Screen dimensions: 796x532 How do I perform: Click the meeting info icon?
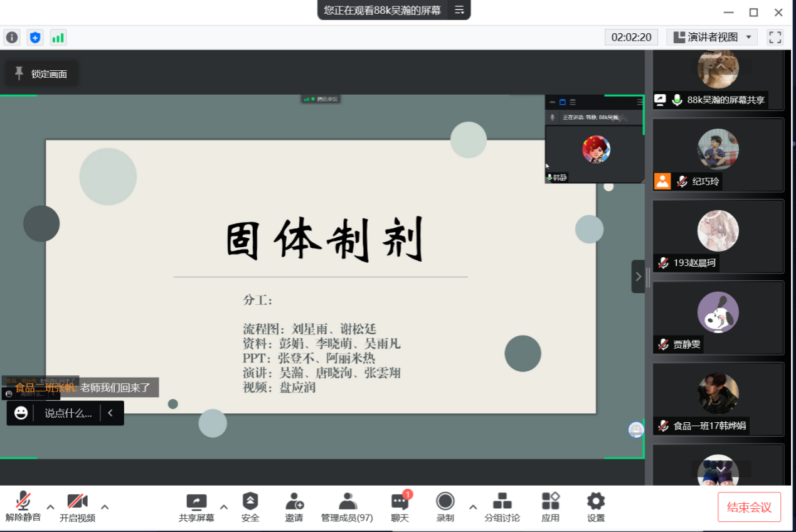[x=12, y=38]
